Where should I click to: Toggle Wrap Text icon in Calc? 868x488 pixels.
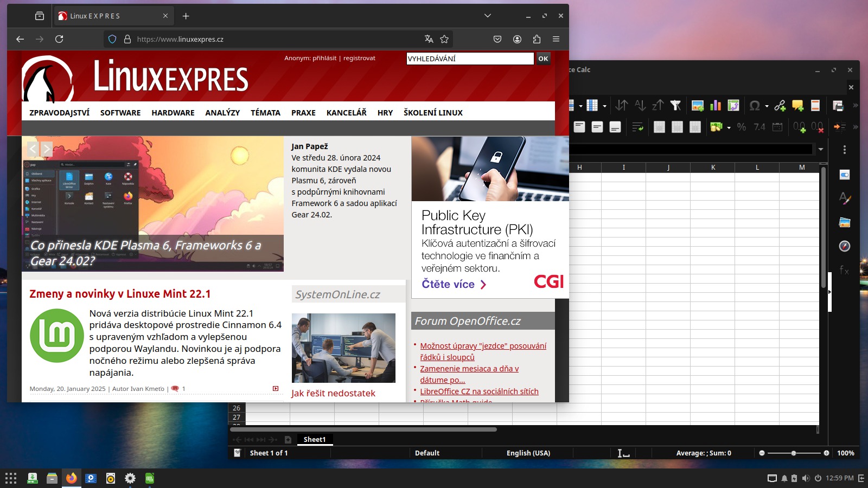point(637,127)
